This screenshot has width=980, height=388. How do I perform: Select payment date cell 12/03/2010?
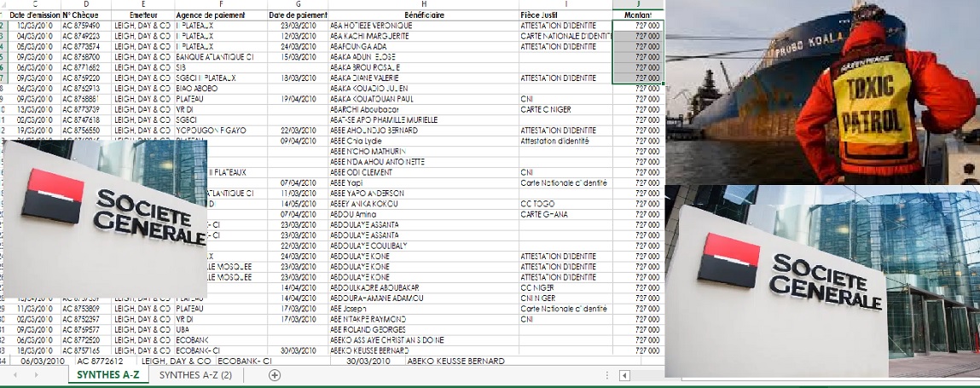[x=299, y=36]
